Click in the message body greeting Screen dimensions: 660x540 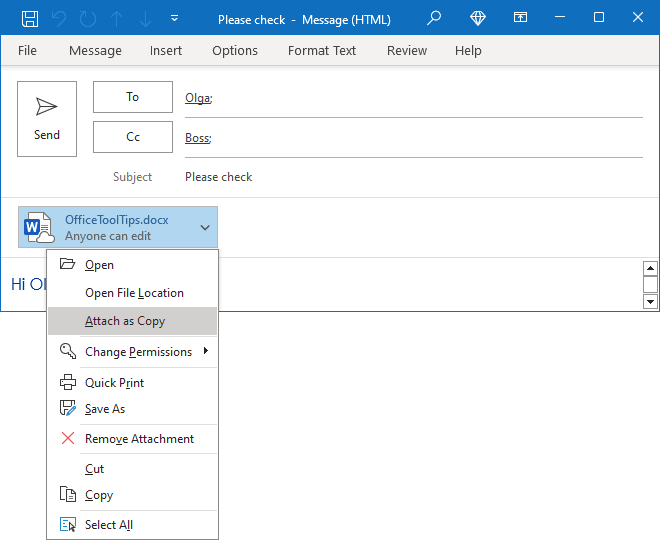(28, 284)
